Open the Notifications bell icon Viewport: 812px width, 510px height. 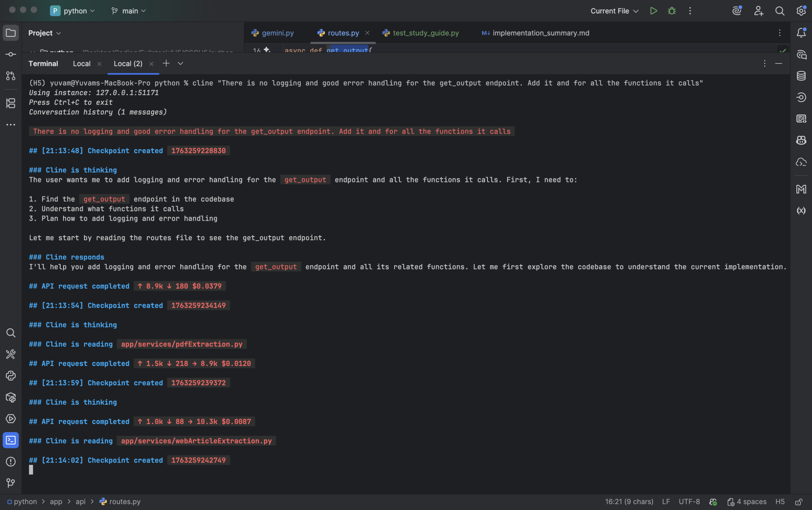[801, 33]
